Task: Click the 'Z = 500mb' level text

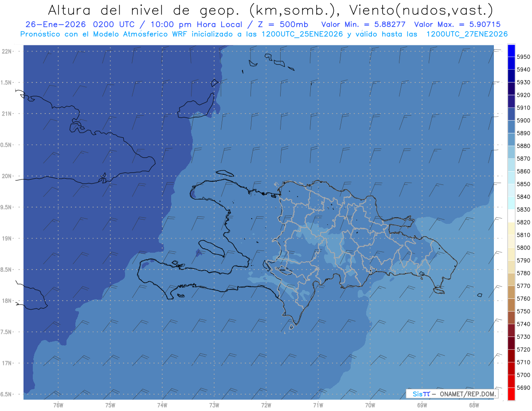Action: (x=281, y=24)
